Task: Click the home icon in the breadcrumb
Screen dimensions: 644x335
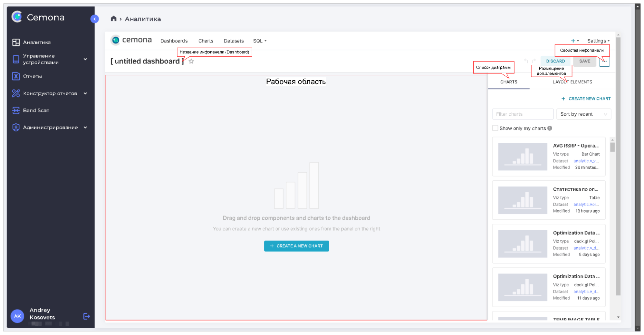Action: coord(114,19)
